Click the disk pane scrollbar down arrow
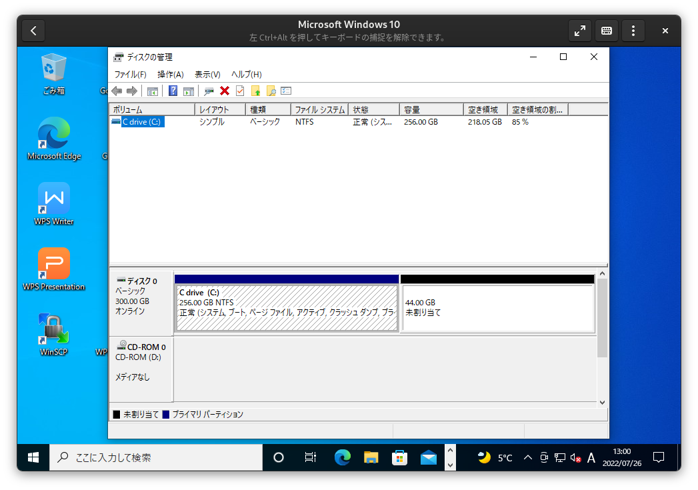Screen dimensions: 698x490 (602, 402)
